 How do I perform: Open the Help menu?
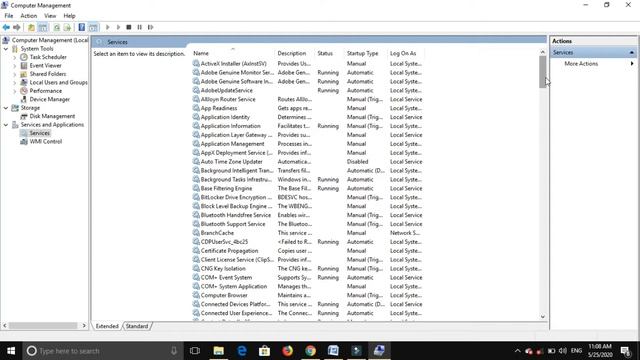click(x=69, y=16)
